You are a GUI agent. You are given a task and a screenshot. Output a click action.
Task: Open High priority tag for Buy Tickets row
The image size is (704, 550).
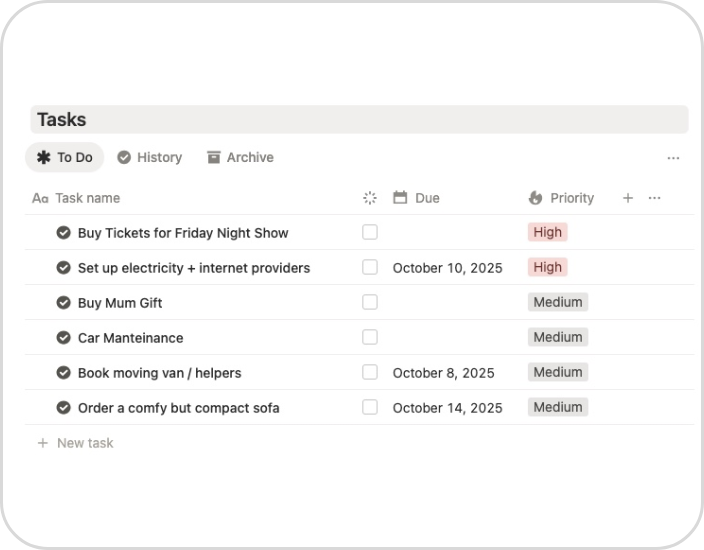[548, 232]
